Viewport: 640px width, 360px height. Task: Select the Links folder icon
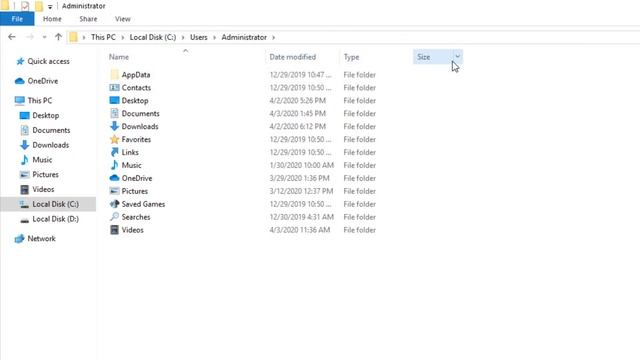pyautogui.click(x=114, y=152)
